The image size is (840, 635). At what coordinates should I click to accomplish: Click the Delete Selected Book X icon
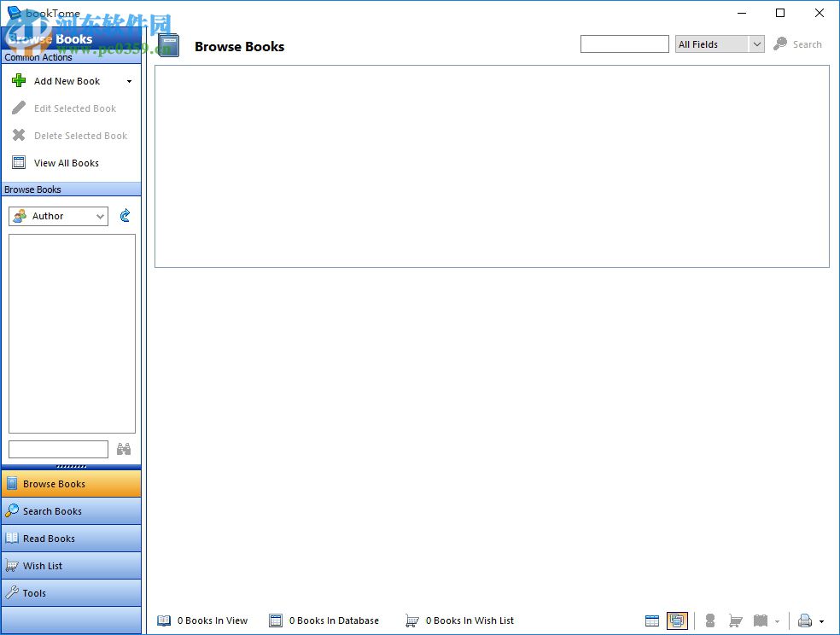tap(19, 136)
